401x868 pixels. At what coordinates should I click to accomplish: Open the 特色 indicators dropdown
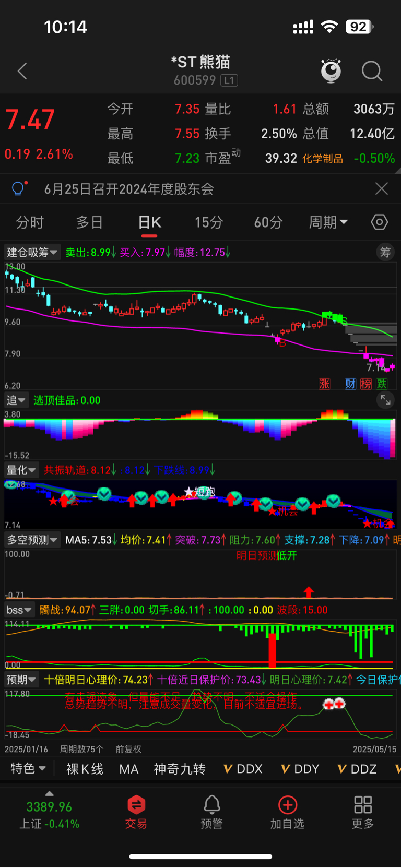[x=28, y=769]
